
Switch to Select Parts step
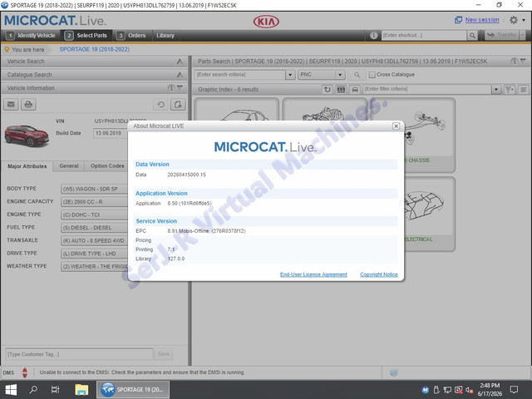(86, 35)
